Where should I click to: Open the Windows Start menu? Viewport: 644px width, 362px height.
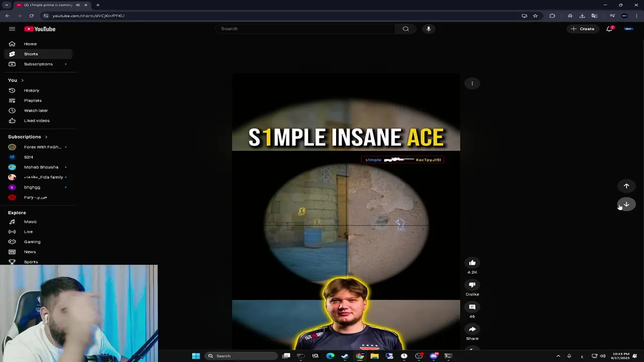(x=196, y=356)
